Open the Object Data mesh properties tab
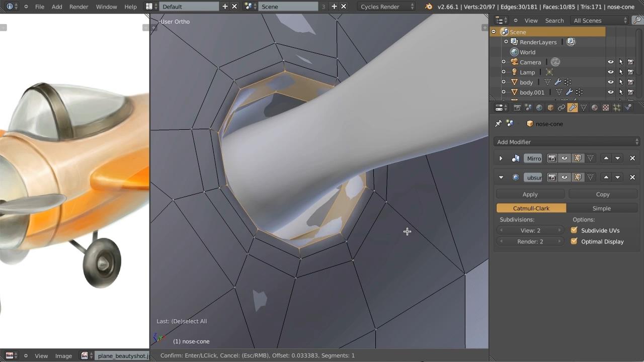The image size is (644, 362). 584,108
